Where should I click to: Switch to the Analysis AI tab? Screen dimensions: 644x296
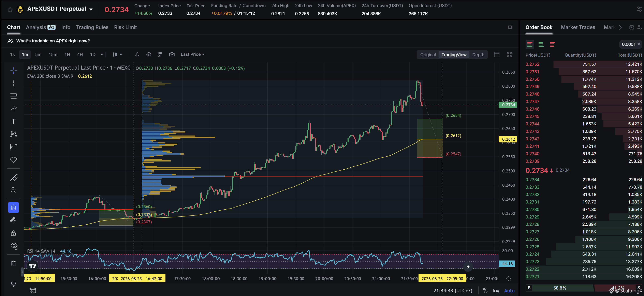[41, 27]
